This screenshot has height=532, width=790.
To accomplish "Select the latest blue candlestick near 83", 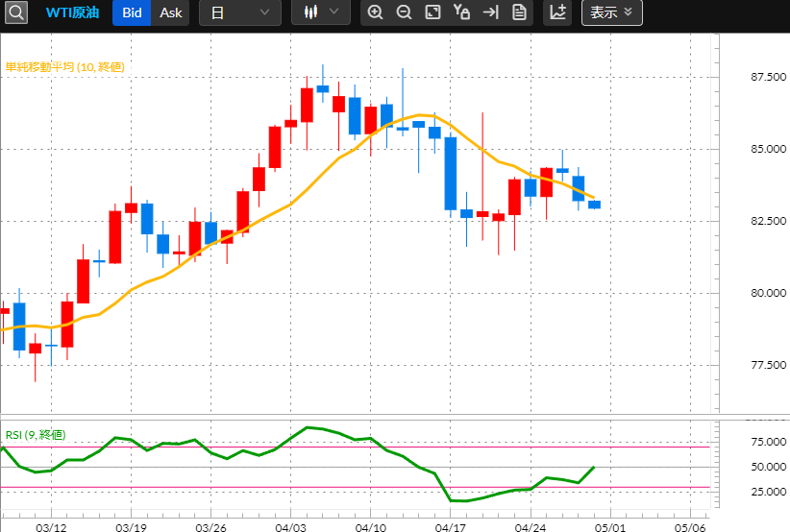I will (595, 205).
